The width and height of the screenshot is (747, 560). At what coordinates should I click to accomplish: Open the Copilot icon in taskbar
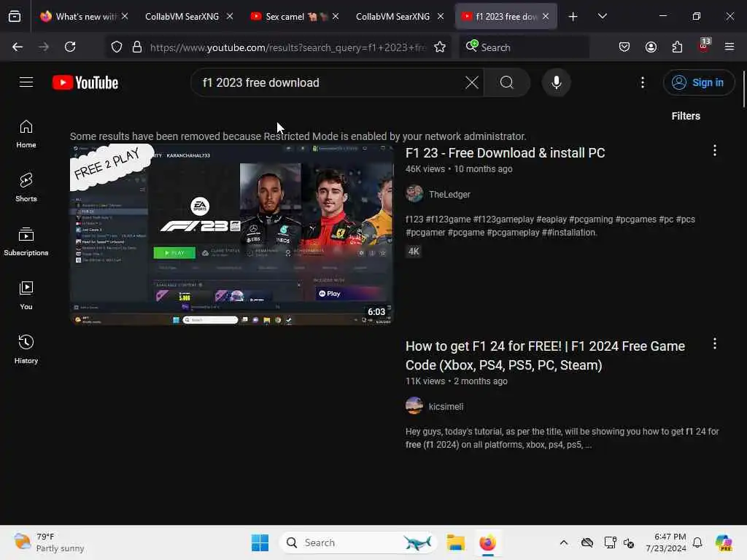coord(724,542)
